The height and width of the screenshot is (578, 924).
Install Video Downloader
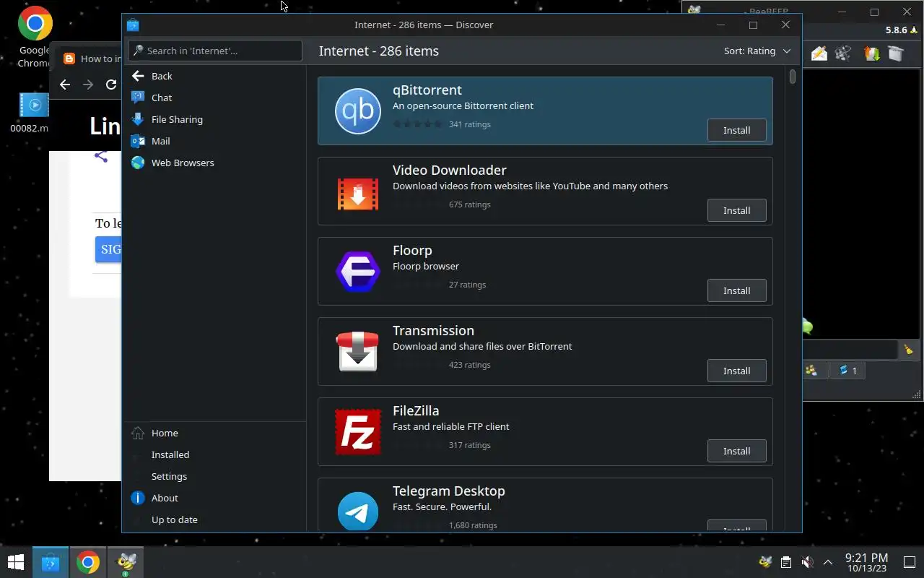(x=736, y=210)
